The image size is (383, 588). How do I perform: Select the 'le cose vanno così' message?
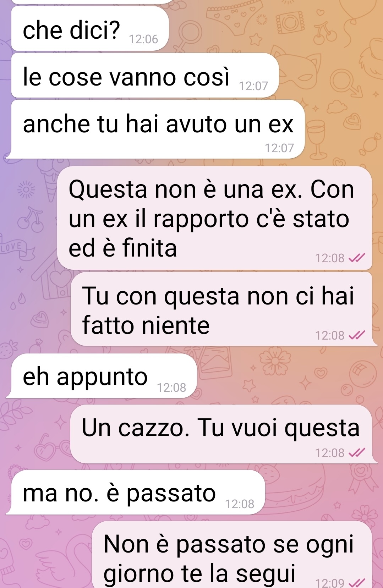click(x=145, y=75)
